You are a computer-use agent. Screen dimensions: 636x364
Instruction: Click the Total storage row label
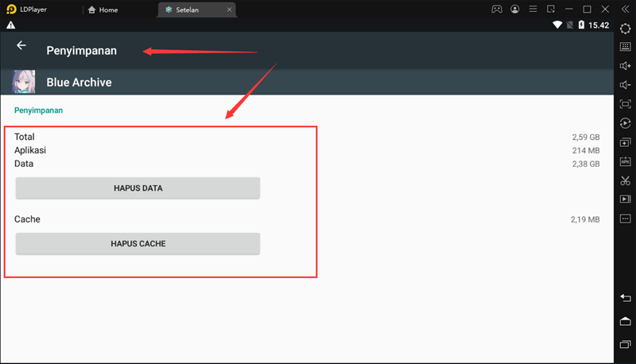click(x=25, y=137)
